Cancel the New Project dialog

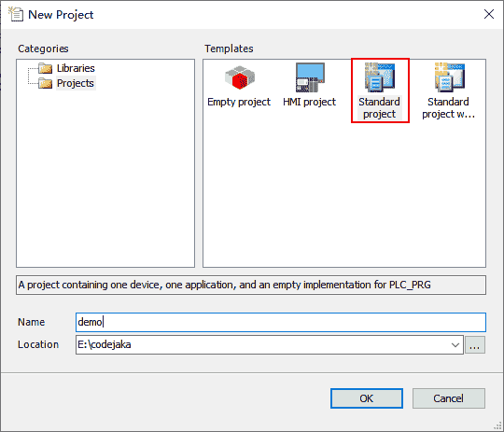point(449,398)
